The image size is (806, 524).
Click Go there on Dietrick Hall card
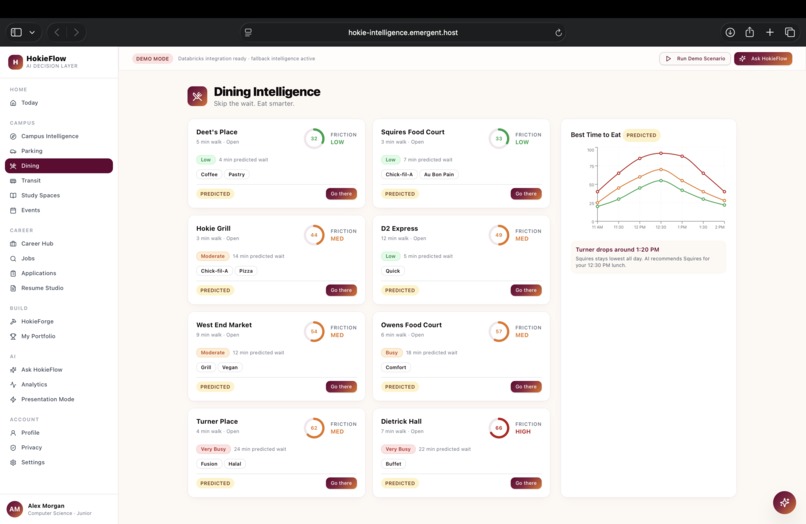click(x=526, y=483)
